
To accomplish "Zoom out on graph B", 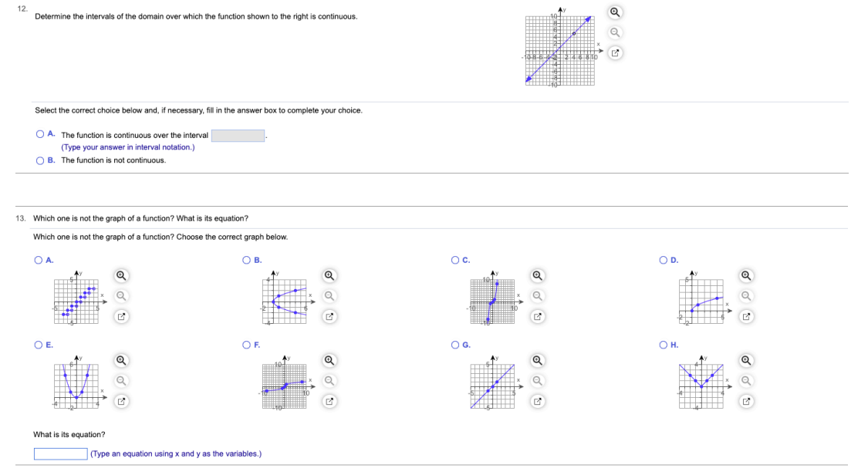I will [x=329, y=295].
